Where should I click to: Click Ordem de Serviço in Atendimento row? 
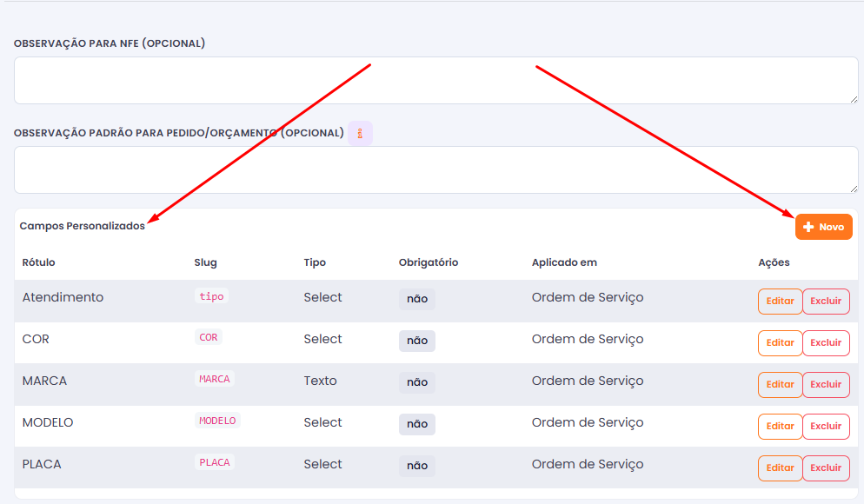pos(588,298)
